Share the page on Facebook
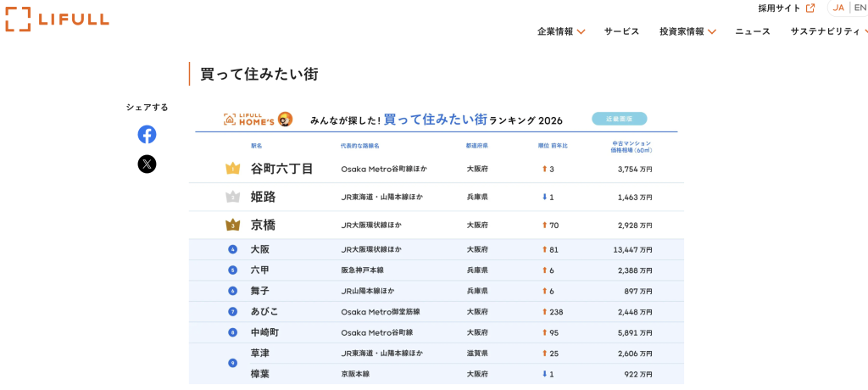 (147, 134)
